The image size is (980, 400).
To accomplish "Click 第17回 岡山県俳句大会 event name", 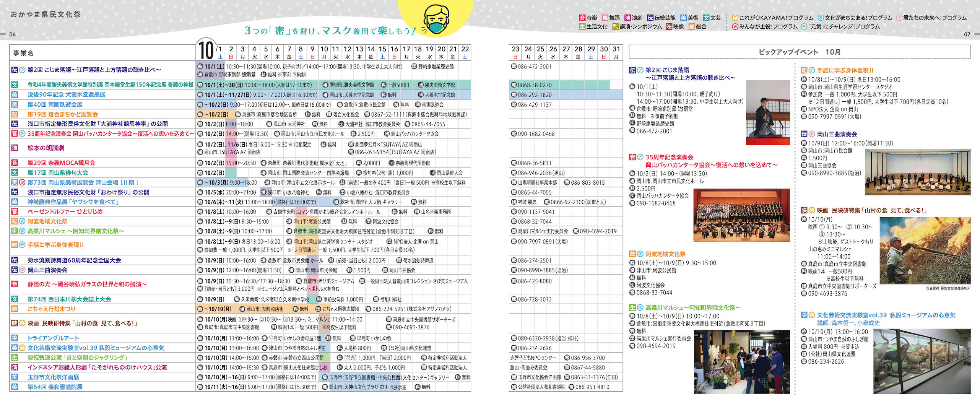I will tap(58, 172).
